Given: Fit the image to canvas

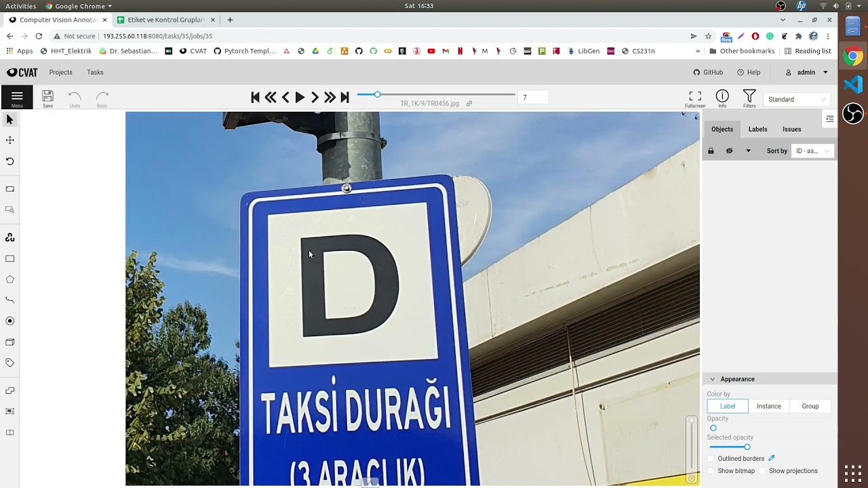Looking at the screenshot, I should [9, 189].
